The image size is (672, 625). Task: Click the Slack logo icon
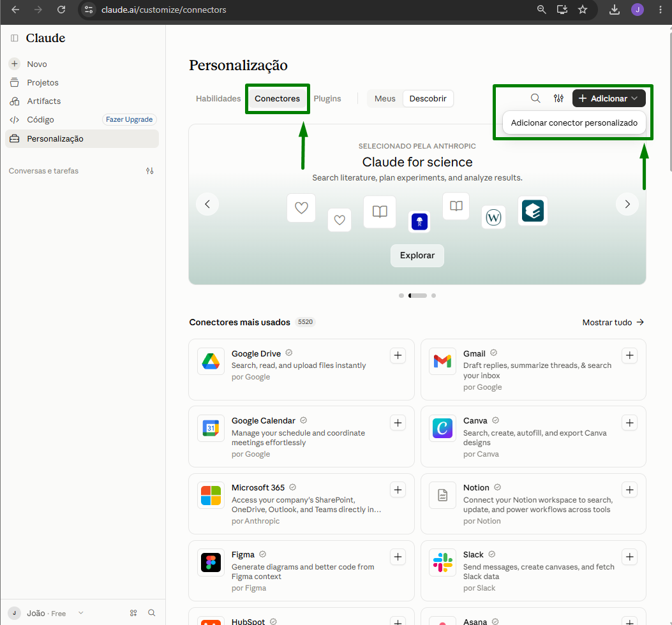pyautogui.click(x=442, y=562)
